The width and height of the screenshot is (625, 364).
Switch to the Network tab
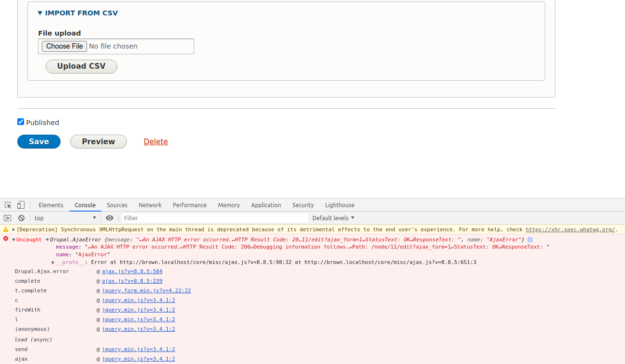[x=150, y=205]
